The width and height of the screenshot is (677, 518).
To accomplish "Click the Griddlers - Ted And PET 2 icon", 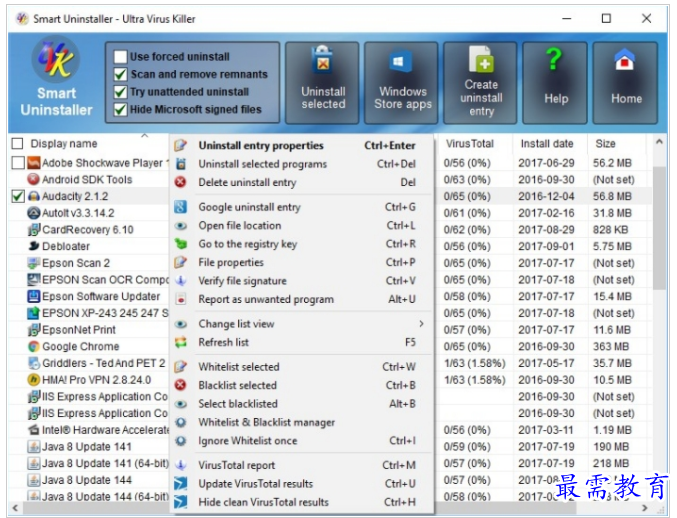I will [33, 363].
